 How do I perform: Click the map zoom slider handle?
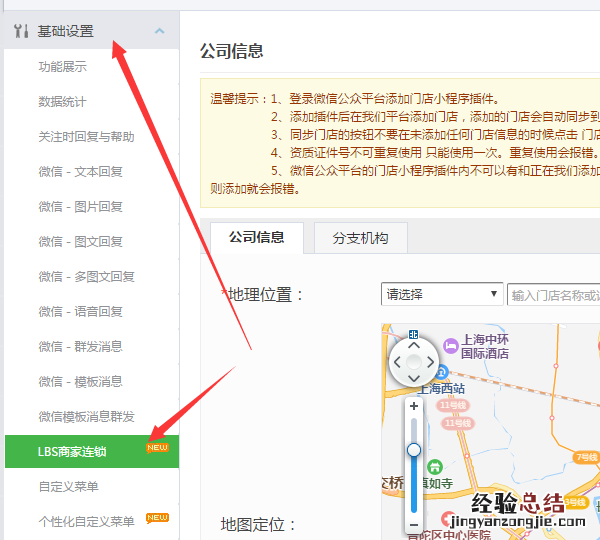tap(414, 450)
